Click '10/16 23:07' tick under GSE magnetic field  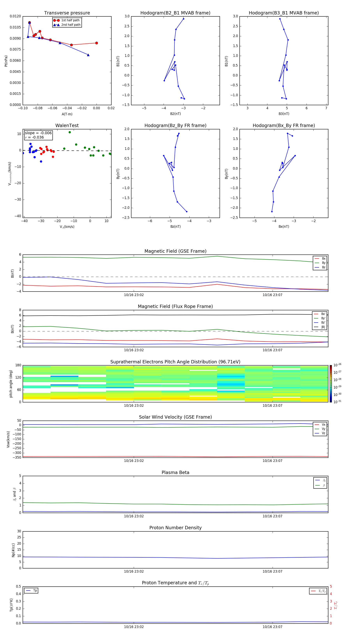pos(273,295)
